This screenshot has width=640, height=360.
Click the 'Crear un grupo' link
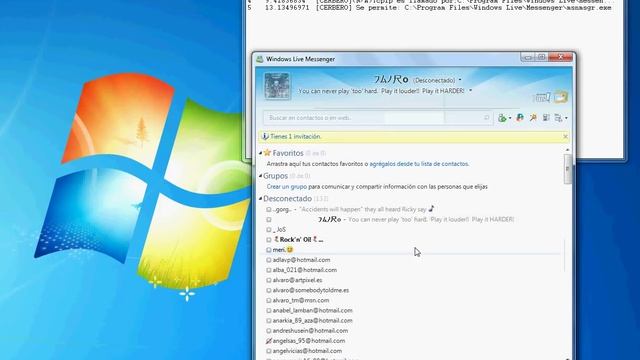point(287,187)
